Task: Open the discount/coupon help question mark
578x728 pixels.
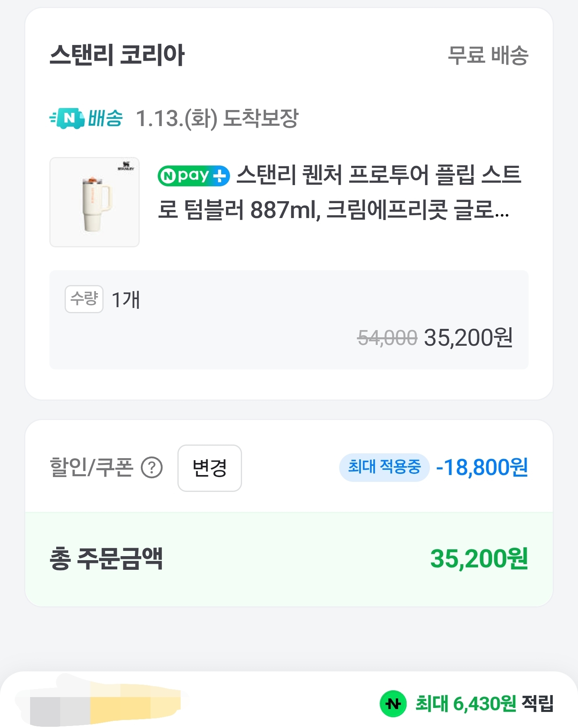Action: click(x=152, y=468)
